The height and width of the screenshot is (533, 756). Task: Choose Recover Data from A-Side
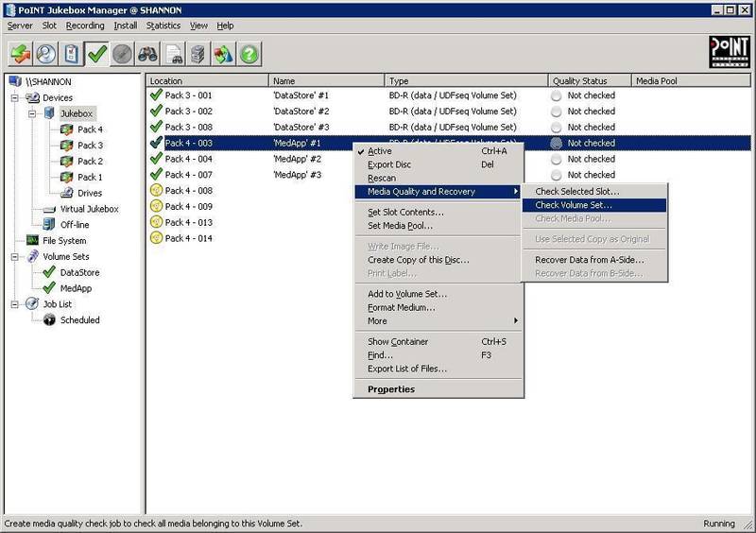(594, 260)
